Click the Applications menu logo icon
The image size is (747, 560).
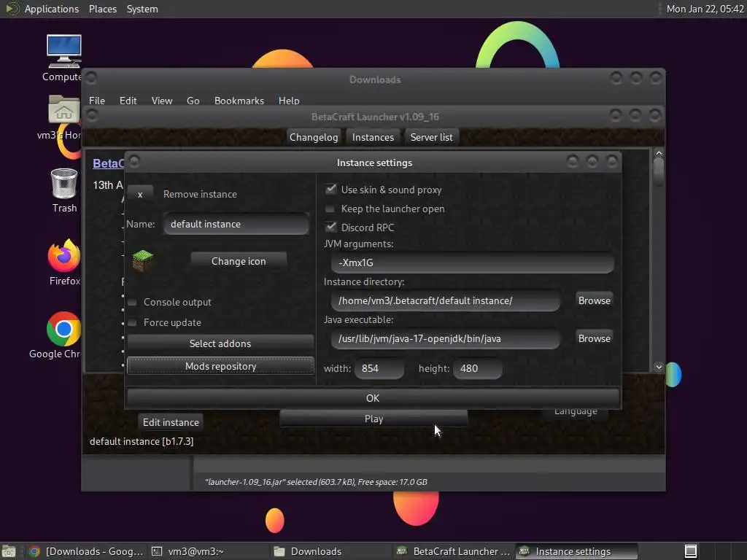(x=12, y=9)
